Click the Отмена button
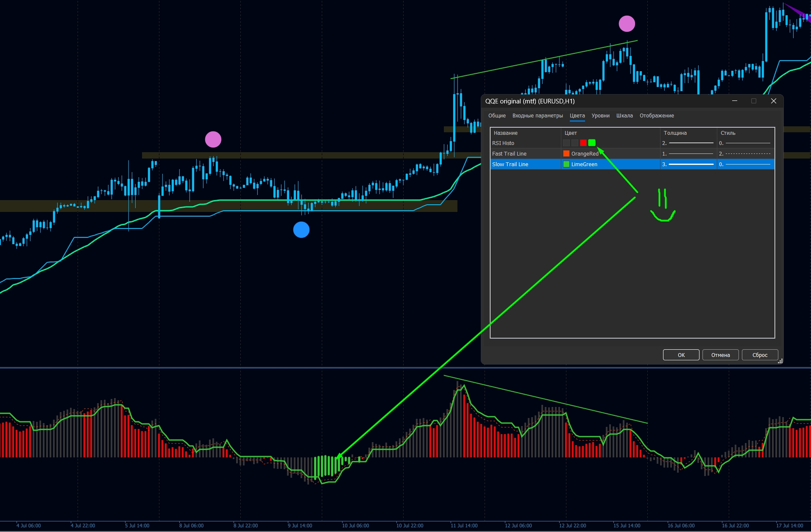This screenshot has height=532, width=811. click(720, 355)
